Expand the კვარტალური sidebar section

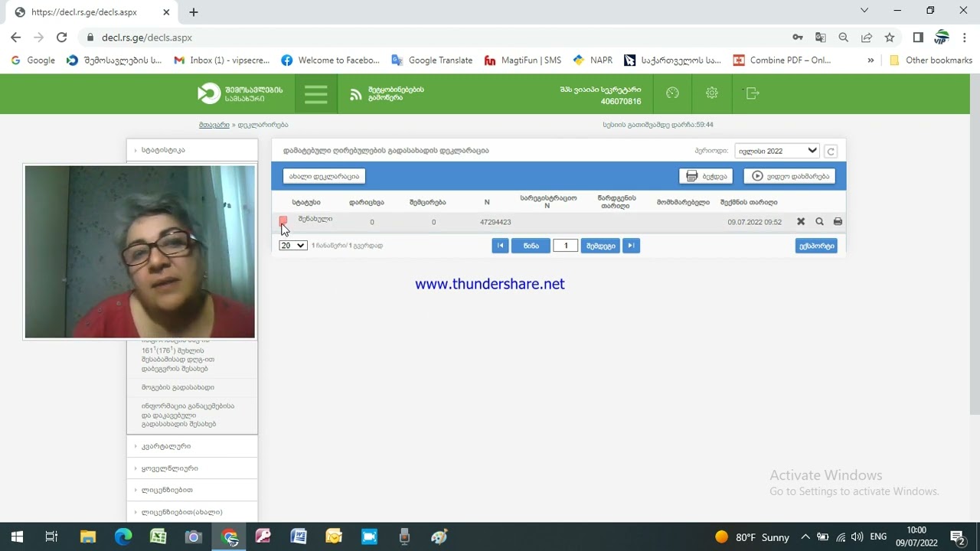(x=192, y=446)
